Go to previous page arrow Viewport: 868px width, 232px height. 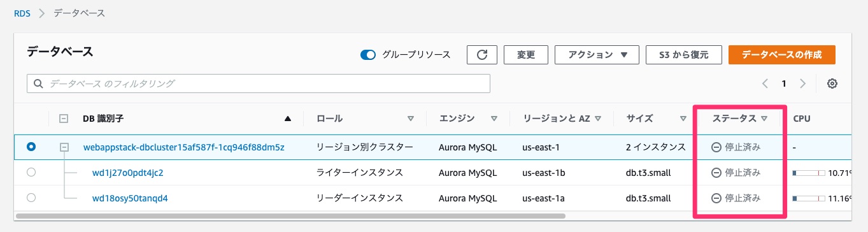coord(765,83)
